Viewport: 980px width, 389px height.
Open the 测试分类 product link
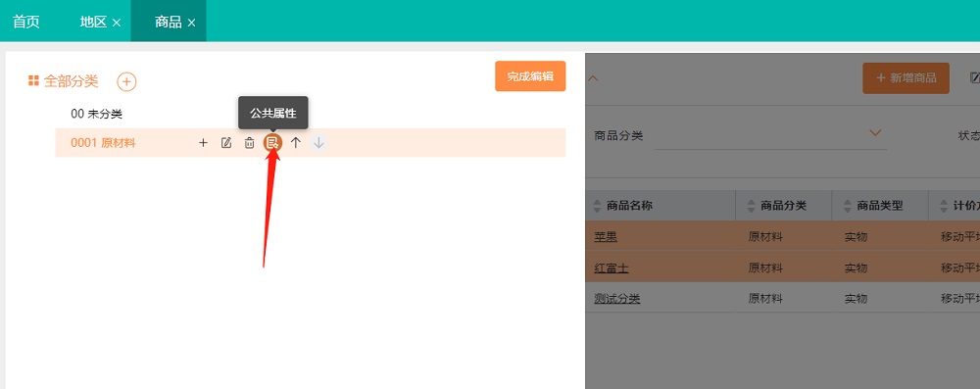pos(616,299)
